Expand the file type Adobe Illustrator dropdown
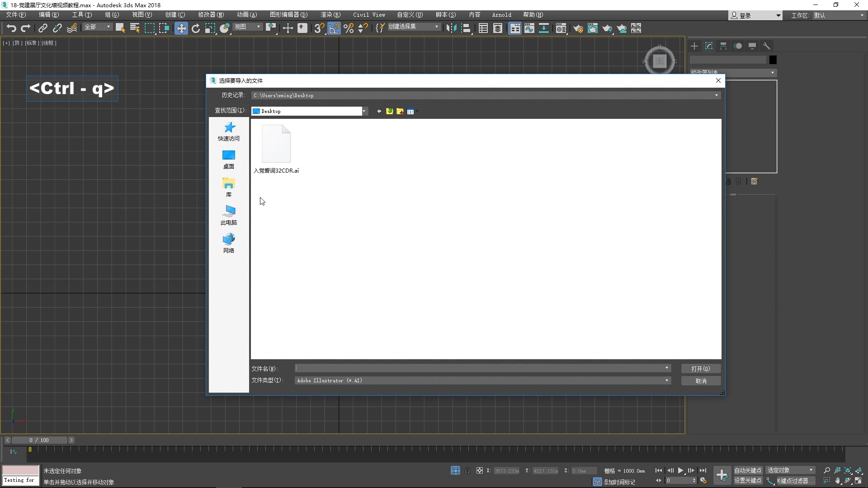868x488 pixels. pyautogui.click(x=666, y=380)
